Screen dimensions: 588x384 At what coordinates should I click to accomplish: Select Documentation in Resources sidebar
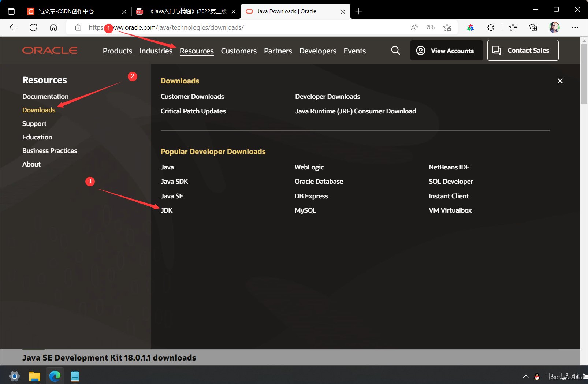[x=45, y=97]
